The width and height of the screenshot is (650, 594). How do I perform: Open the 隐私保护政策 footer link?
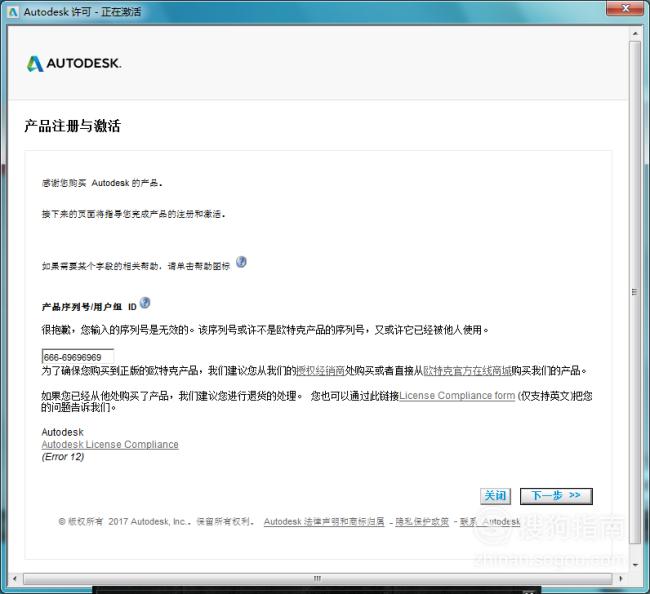coord(422,521)
